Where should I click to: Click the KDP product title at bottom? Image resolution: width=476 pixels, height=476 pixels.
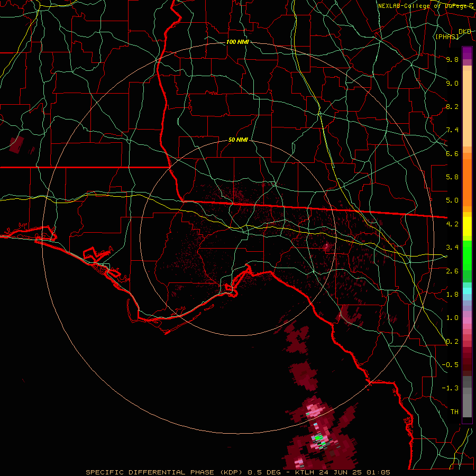237,472
